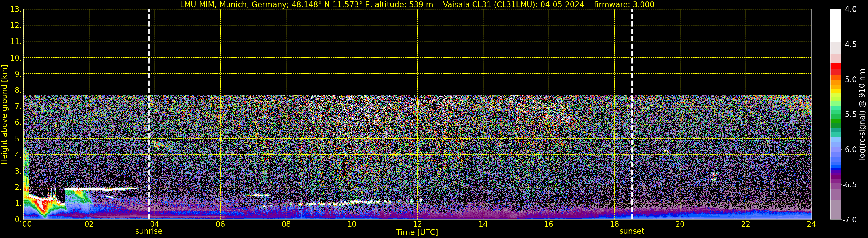Click the 'Height above ground [km]' axis label
Image resolution: width=868 pixels, height=238 pixels.
(x=4, y=115)
